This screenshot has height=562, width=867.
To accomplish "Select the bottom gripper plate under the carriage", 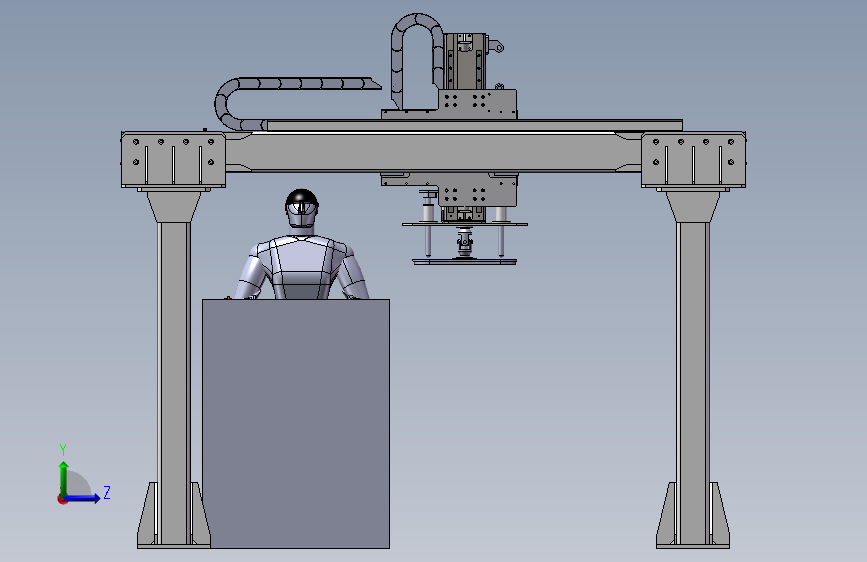I will [x=464, y=262].
